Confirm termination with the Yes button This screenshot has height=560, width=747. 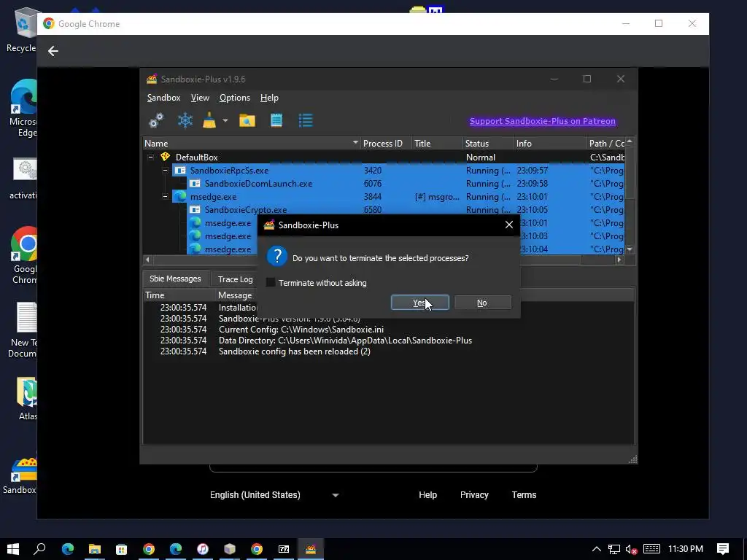tap(419, 303)
